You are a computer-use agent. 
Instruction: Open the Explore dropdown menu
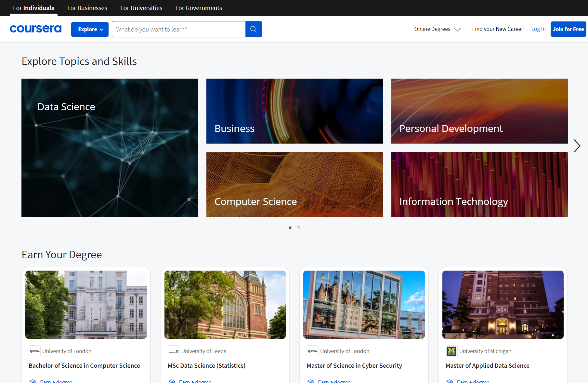(x=90, y=29)
